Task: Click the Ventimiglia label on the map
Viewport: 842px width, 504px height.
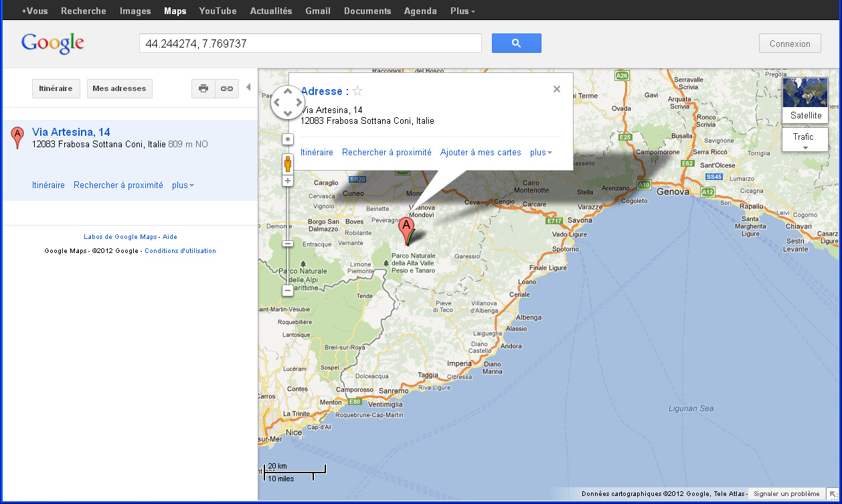Action: 386,404
